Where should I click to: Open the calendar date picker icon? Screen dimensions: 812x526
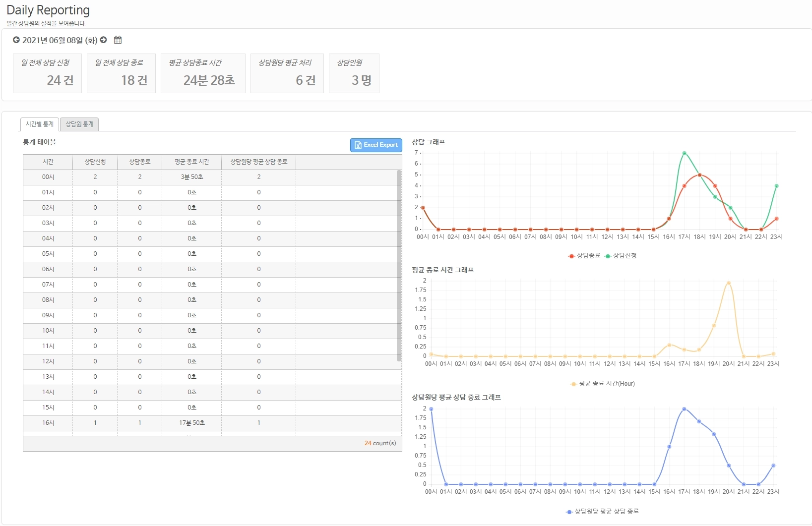(118, 40)
